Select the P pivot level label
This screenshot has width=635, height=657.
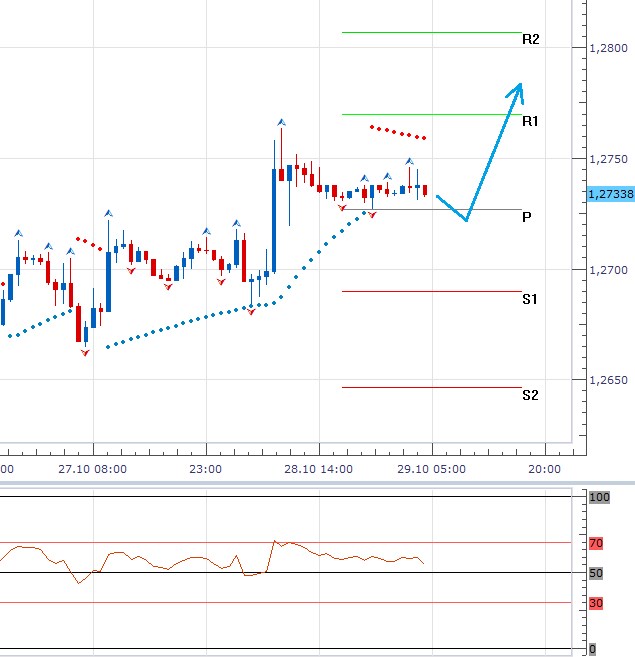click(526, 216)
